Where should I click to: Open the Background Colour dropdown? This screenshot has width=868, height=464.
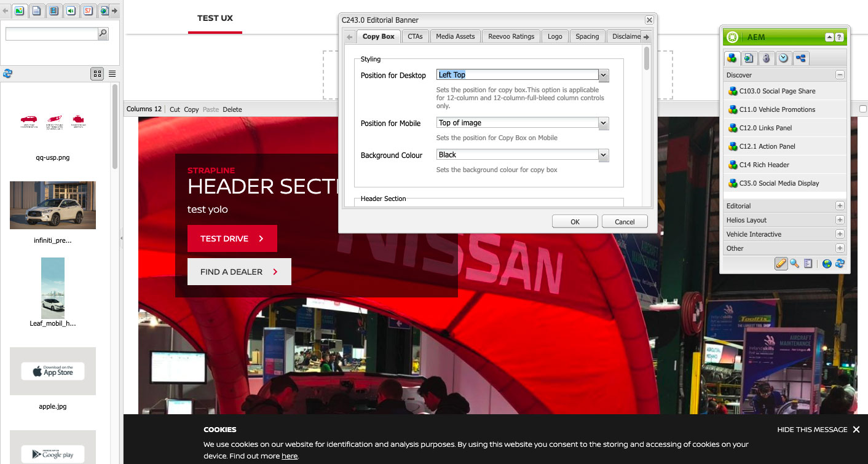click(603, 155)
